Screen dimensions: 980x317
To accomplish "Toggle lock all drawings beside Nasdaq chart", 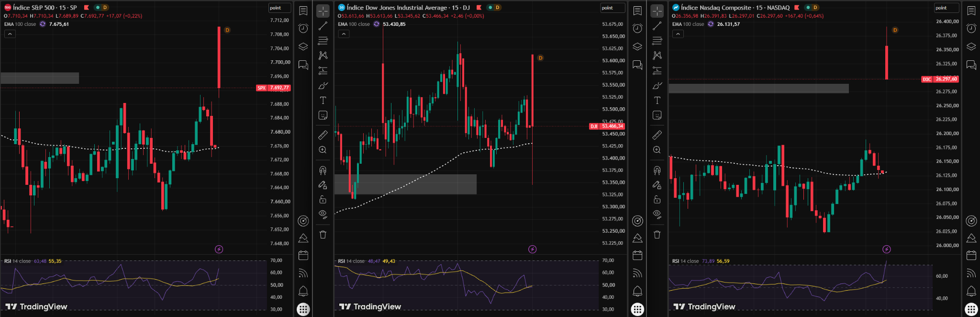I will pyautogui.click(x=657, y=200).
